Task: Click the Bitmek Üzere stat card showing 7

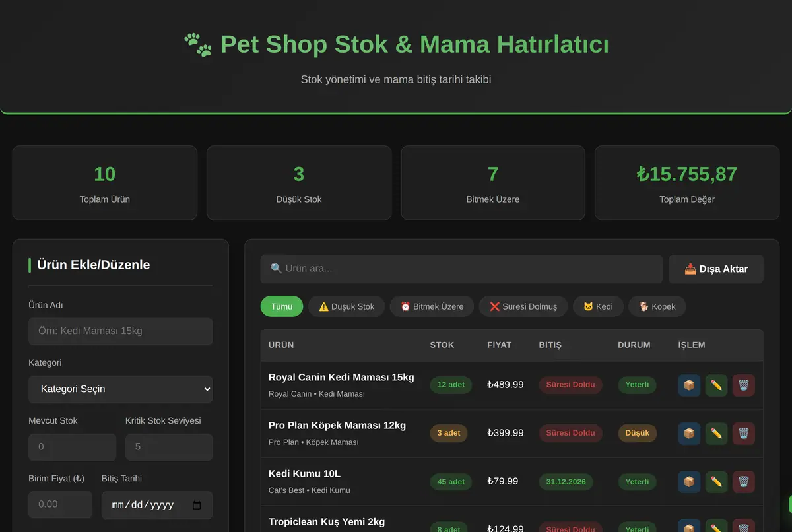Action: (x=493, y=183)
